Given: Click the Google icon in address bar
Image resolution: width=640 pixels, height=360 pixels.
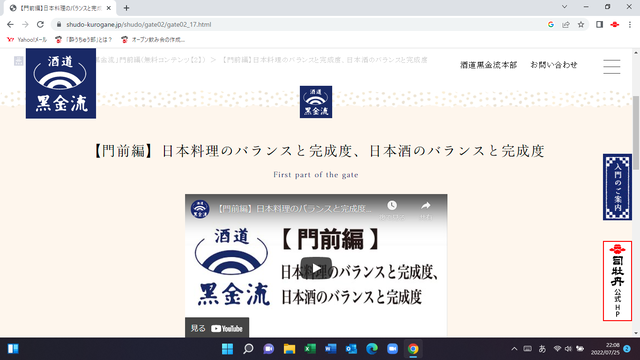Looking at the screenshot, I should pos(551,24).
